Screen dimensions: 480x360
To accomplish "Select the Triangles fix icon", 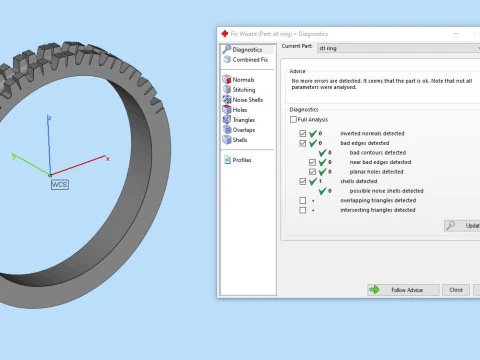I will click(227, 119).
